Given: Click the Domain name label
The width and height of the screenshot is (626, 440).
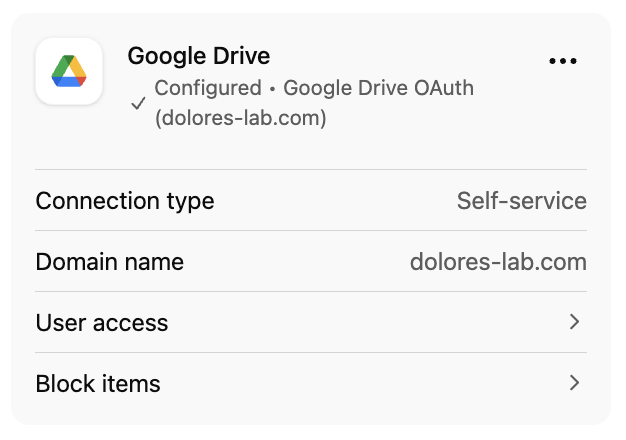Looking at the screenshot, I should (x=110, y=262).
